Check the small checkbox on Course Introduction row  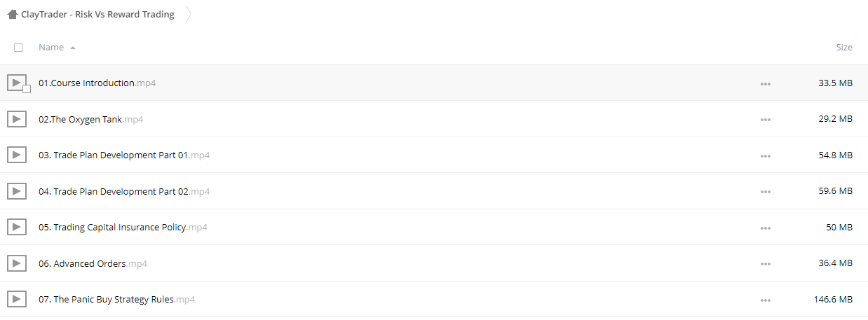tap(27, 89)
